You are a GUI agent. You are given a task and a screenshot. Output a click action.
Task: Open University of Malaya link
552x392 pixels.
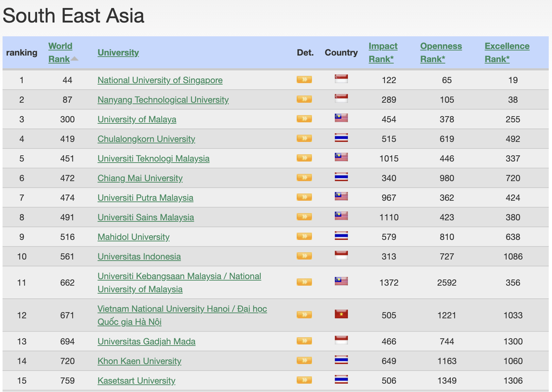coord(137,119)
